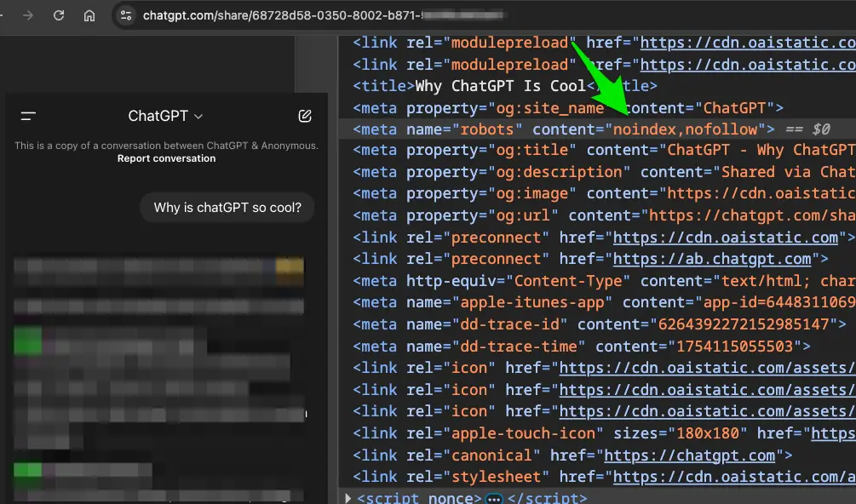Open ChatGPT sidebar menu icon
The height and width of the screenshot is (504, 856).
[x=28, y=116]
